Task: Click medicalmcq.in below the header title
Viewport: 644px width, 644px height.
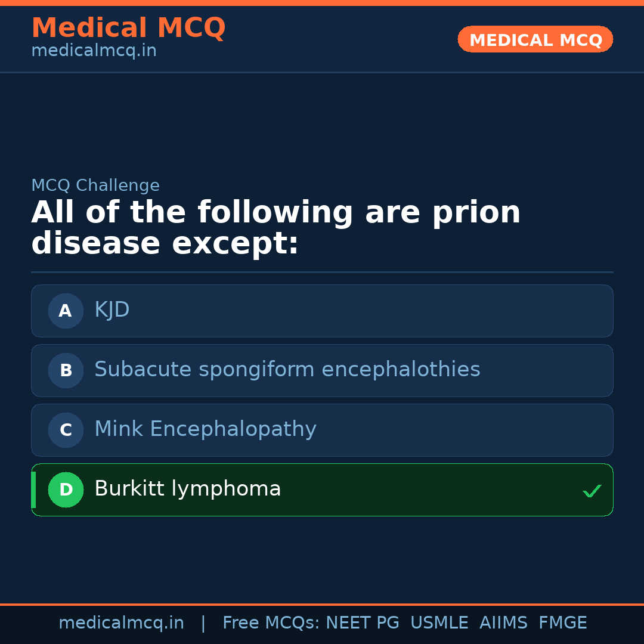Action: 94,50
